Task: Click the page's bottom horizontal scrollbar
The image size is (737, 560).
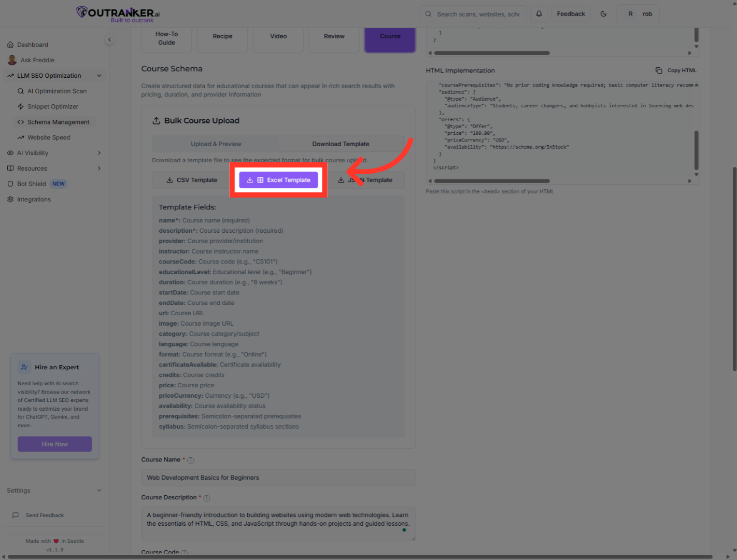Action: click(x=360, y=557)
